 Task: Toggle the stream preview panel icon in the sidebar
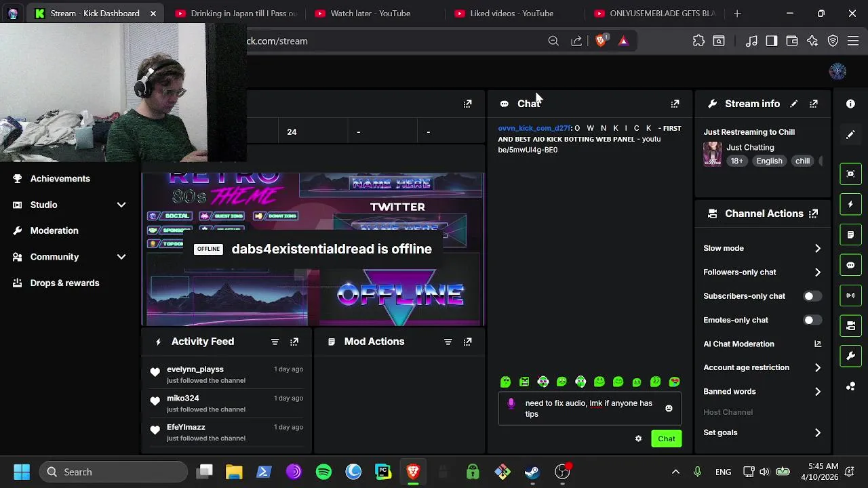click(x=850, y=174)
